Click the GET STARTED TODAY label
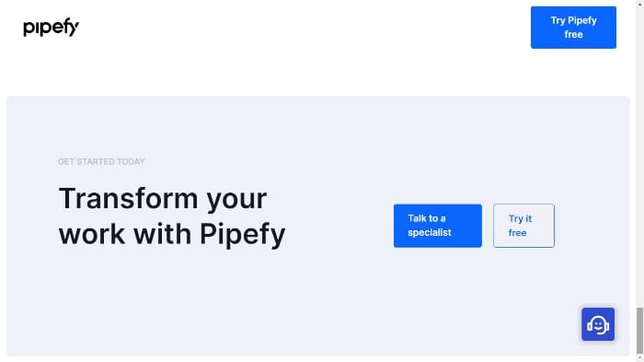 click(x=101, y=162)
